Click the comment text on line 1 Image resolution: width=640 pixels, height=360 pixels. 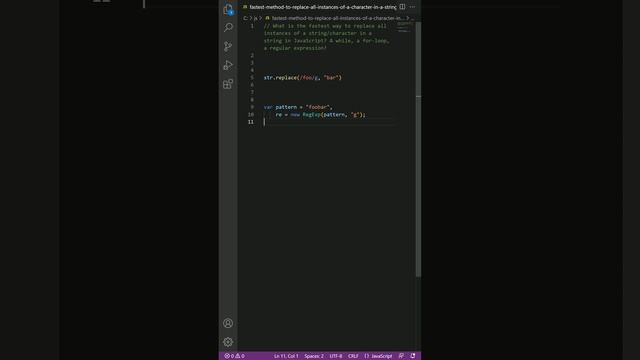point(327,37)
